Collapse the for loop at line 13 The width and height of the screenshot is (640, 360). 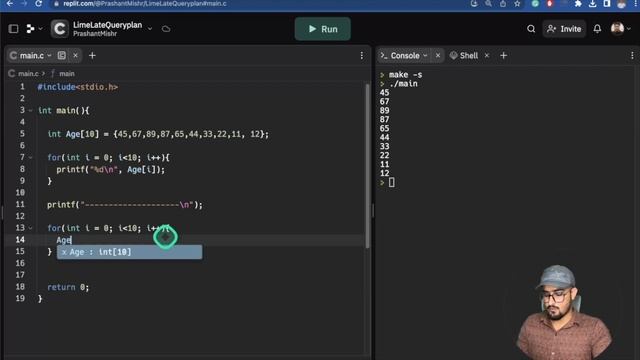pyautogui.click(x=31, y=228)
